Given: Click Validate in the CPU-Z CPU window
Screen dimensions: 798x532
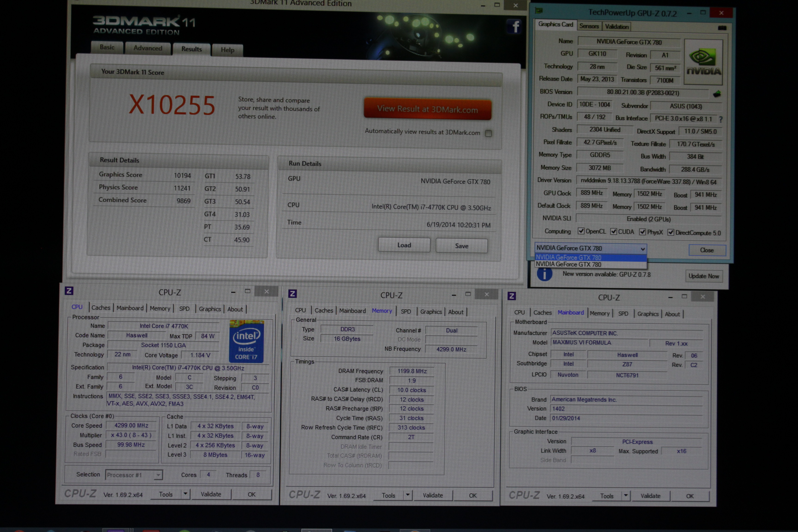Looking at the screenshot, I should (211, 494).
